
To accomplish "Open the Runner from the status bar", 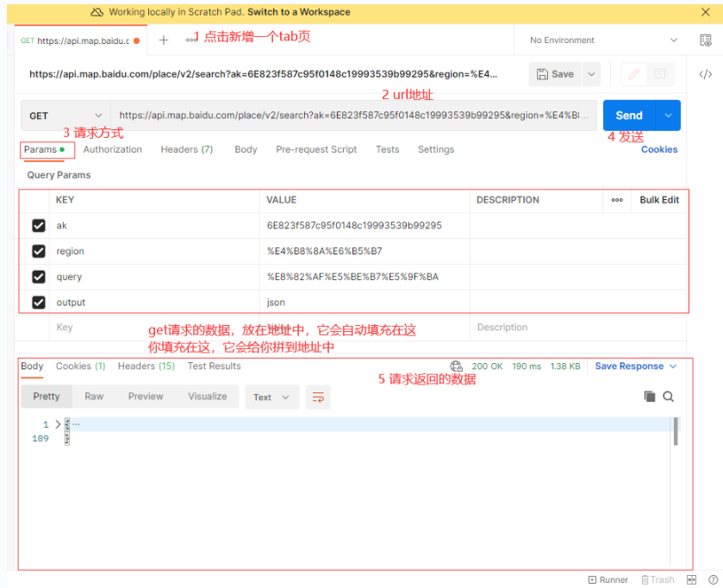I will [x=608, y=579].
